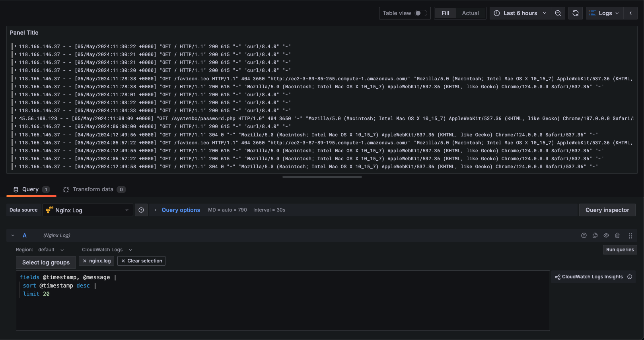Click the Panel Title header
Viewport: 644px width, 340px height.
[24, 33]
